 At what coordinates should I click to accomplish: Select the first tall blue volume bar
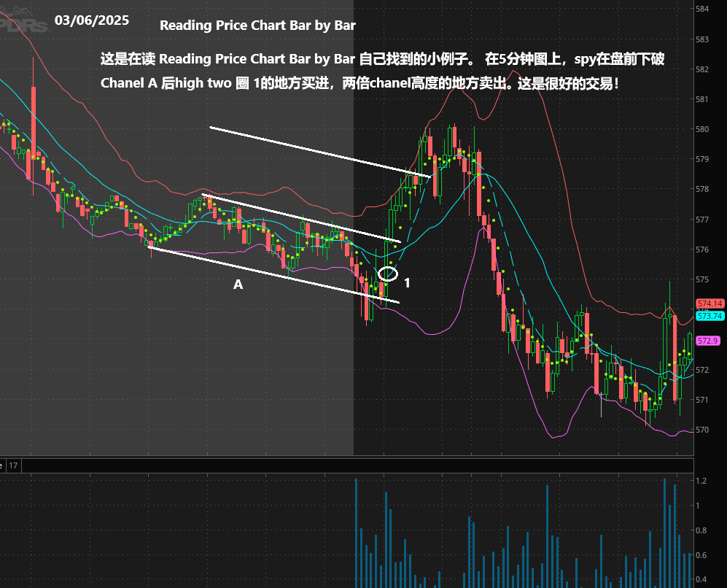pos(356,533)
